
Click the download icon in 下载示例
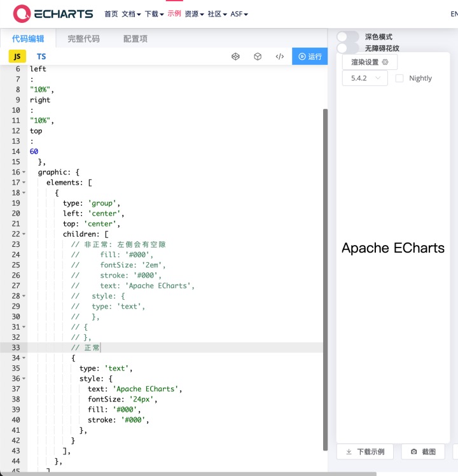pyautogui.click(x=349, y=452)
